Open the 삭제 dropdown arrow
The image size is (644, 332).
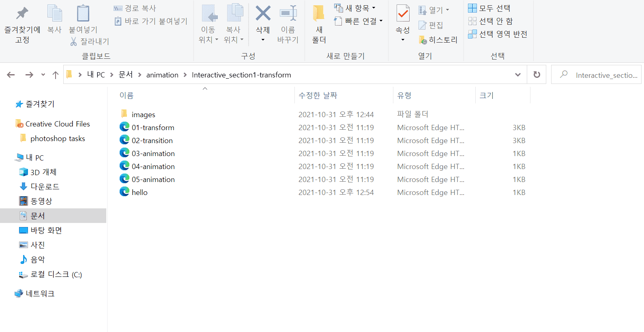point(263,40)
